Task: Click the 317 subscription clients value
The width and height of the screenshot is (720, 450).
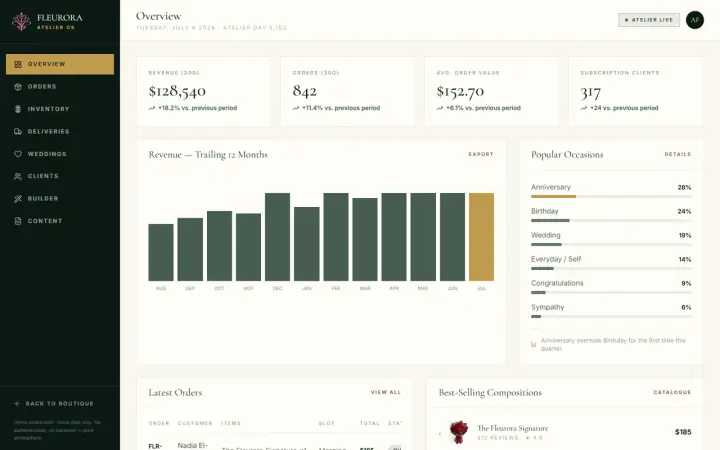Action: (591, 92)
